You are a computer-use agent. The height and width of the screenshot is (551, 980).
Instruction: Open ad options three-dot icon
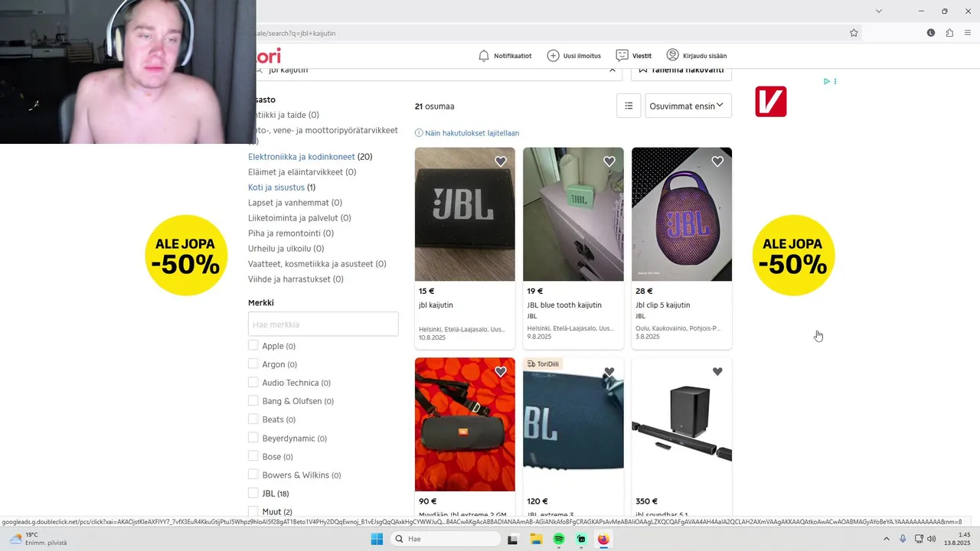[x=835, y=81]
